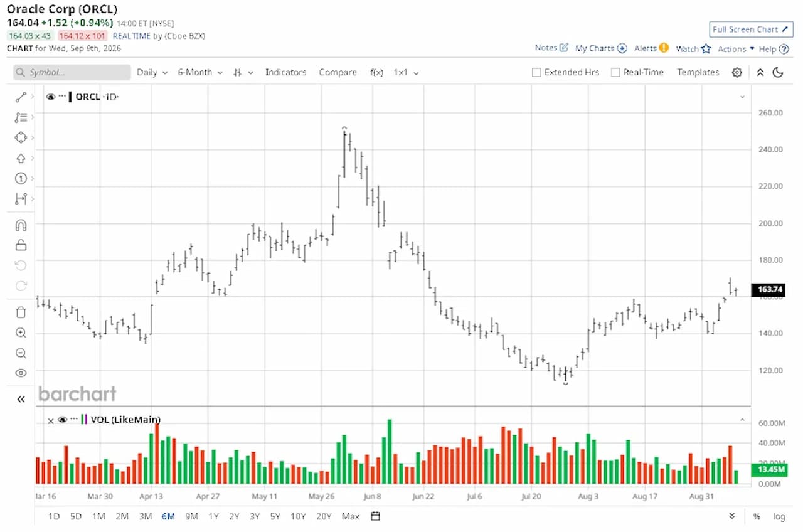Click the VOL study color swatch
The height and width of the screenshot is (532, 803).
pyautogui.click(x=85, y=420)
